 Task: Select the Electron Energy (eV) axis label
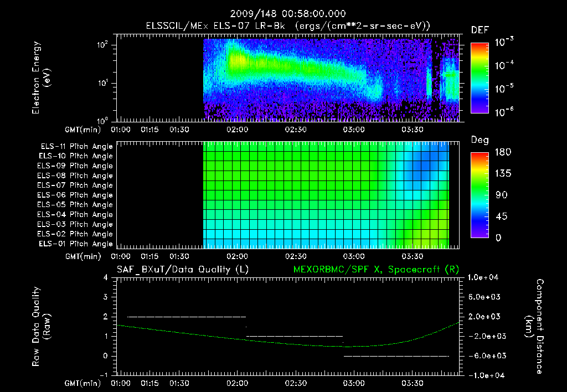pyautogui.click(x=41, y=78)
